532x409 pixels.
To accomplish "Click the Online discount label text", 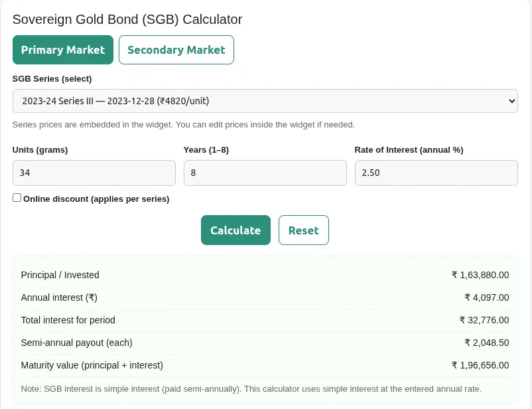I will [x=96, y=199].
